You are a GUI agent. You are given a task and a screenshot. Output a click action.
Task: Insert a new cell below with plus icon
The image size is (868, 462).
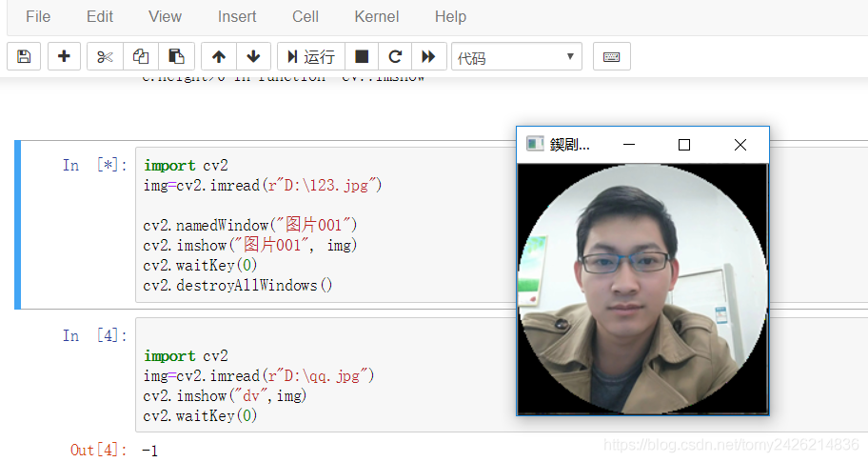[64, 57]
